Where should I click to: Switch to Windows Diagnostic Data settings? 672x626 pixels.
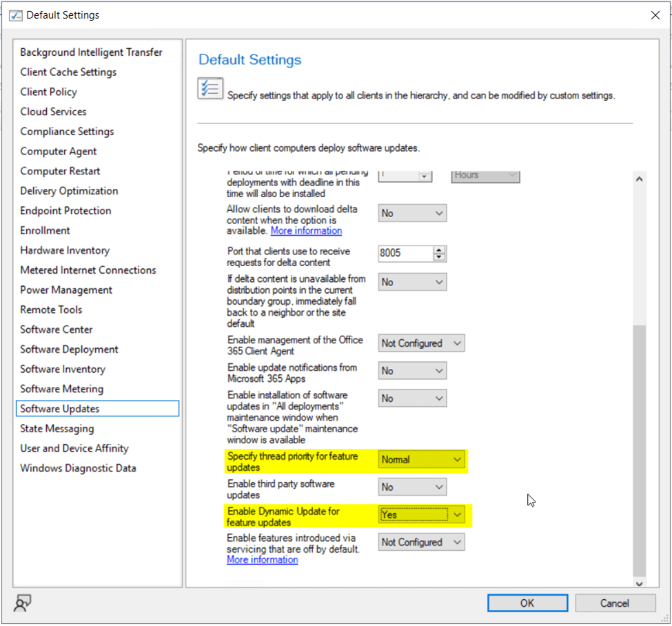point(78,468)
